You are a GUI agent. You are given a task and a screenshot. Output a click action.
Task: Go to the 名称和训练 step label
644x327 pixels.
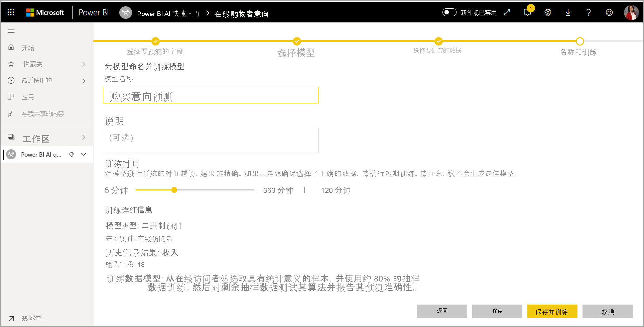(x=578, y=52)
